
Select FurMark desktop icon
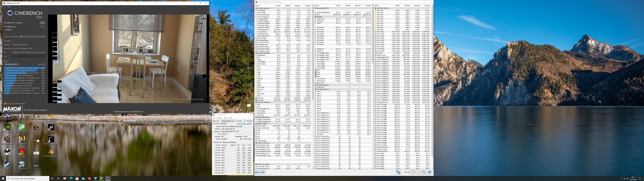pos(22,153)
